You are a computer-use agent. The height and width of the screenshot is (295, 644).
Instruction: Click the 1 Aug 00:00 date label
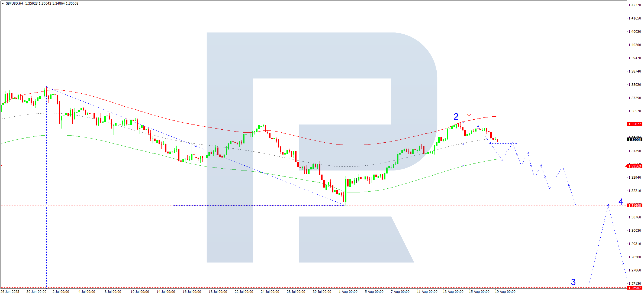[x=348, y=292]
